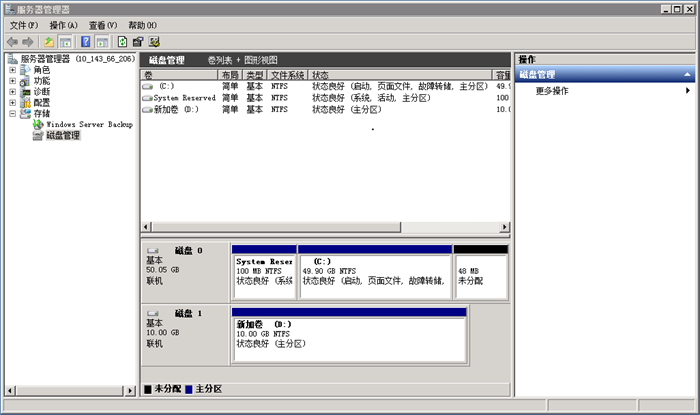Sort the volume list by 文件系统 column
Screen dimensions: 700x415
point(288,75)
